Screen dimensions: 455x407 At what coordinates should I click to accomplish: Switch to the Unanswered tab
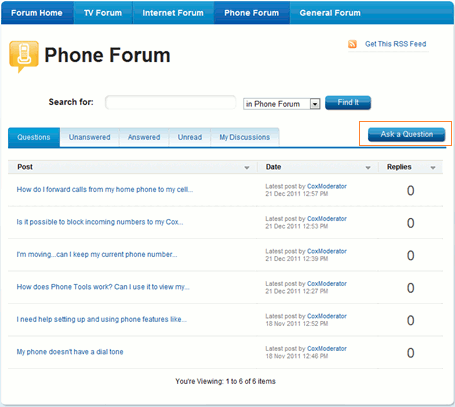coord(89,137)
